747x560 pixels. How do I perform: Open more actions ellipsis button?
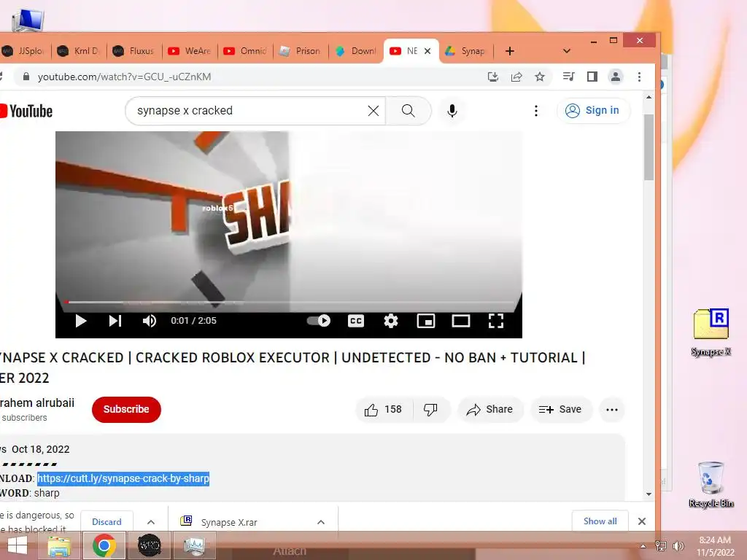tap(612, 410)
